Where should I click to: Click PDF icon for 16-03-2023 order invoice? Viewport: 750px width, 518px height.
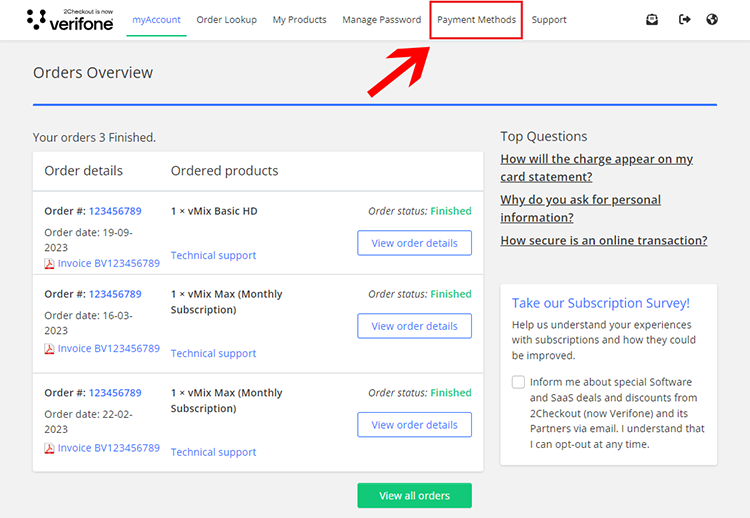[49, 349]
